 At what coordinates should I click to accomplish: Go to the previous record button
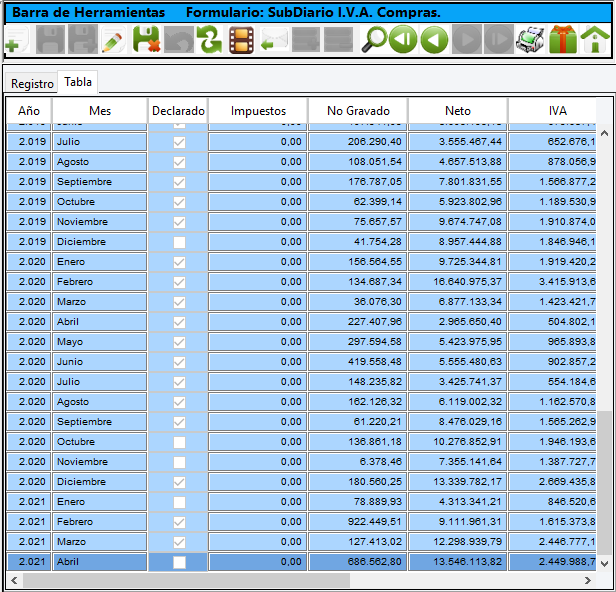[434, 41]
